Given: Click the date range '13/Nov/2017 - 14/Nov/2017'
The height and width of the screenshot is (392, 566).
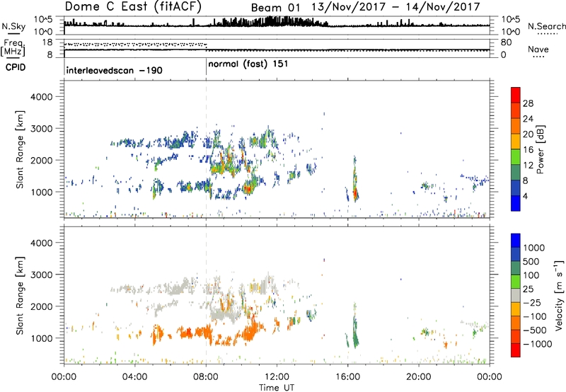Looking at the screenshot, I should [396, 7].
